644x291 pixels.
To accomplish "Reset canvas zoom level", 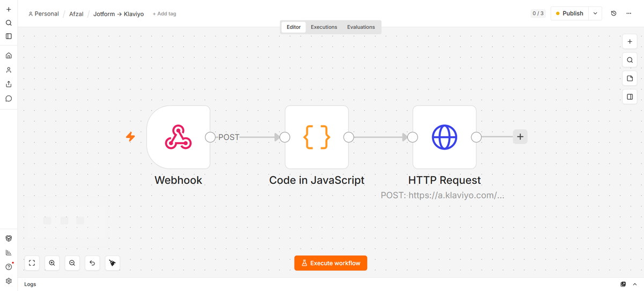I will (x=92, y=263).
